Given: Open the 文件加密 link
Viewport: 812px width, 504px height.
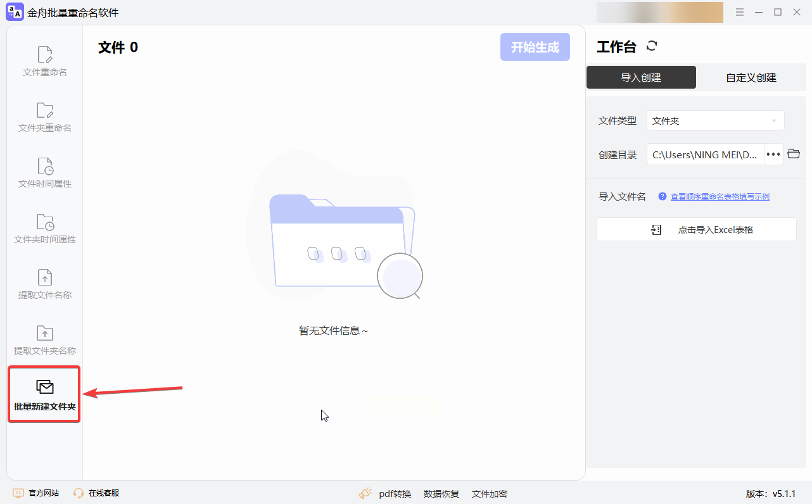Looking at the screenshot, I should (490, 494).
